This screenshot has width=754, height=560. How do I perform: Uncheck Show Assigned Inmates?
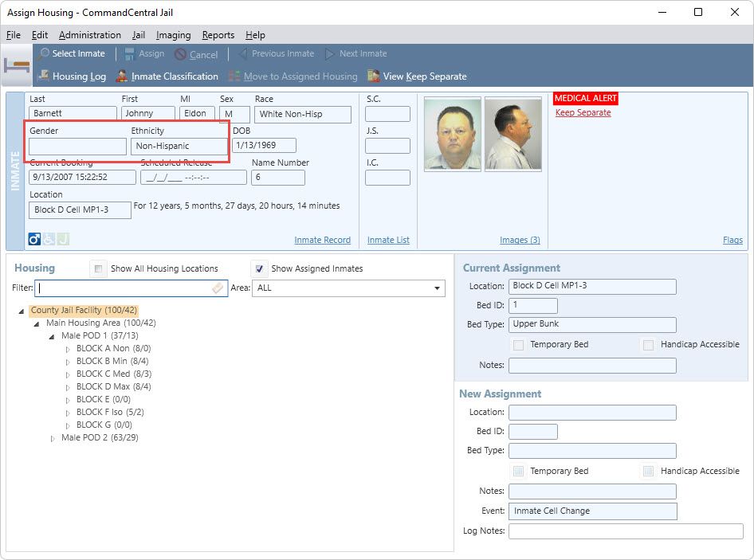pyautogui.click(x=258, y=269)
